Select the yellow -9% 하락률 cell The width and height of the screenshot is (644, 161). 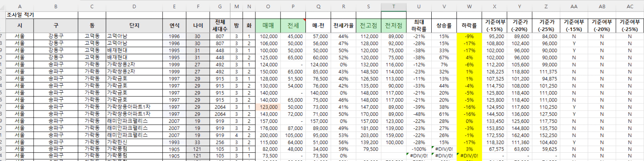469,36
